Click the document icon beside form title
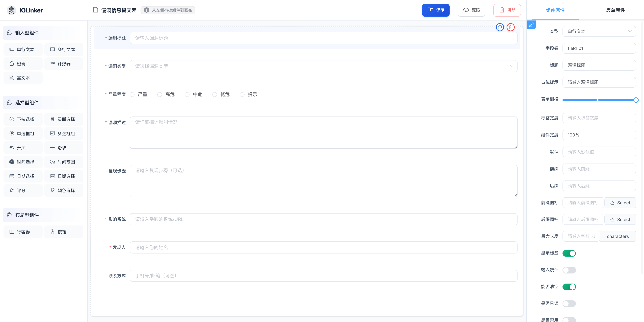 pos(95,10)
